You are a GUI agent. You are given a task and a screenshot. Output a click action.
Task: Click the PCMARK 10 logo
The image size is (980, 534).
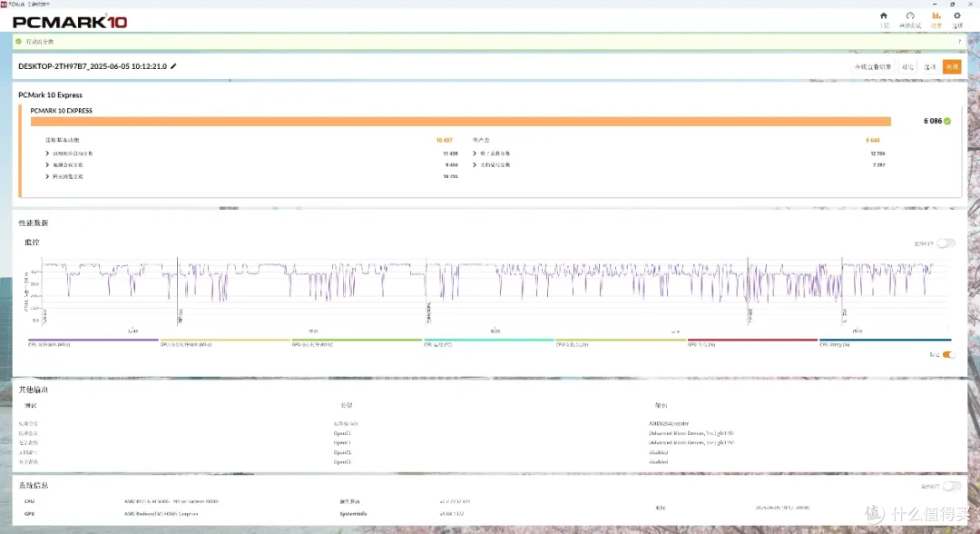(69, 22)
